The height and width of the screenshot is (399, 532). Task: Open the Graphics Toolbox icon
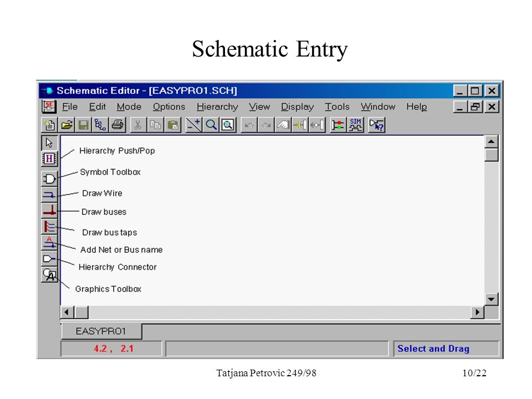click(x=49, y=274)
